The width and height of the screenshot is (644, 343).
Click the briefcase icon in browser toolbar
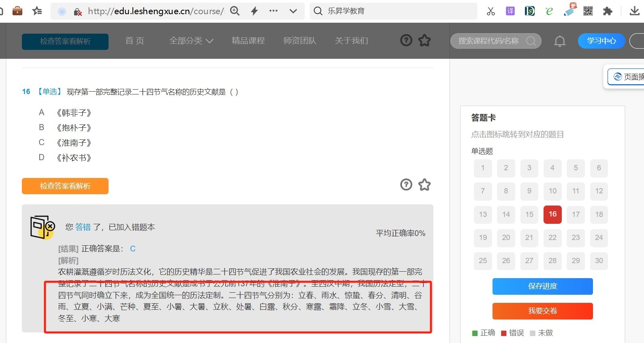pyautogui.click(x=17, y=11)
